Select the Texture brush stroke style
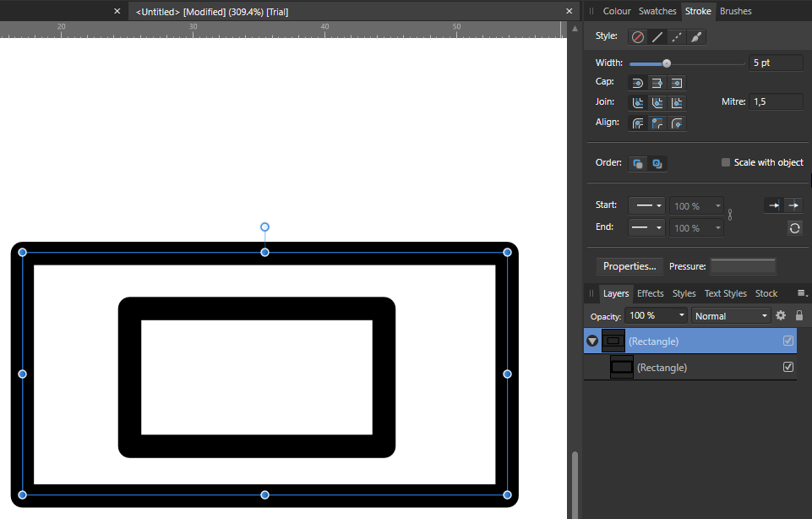Viewport: 812px width, 519px height. point(695,37)
